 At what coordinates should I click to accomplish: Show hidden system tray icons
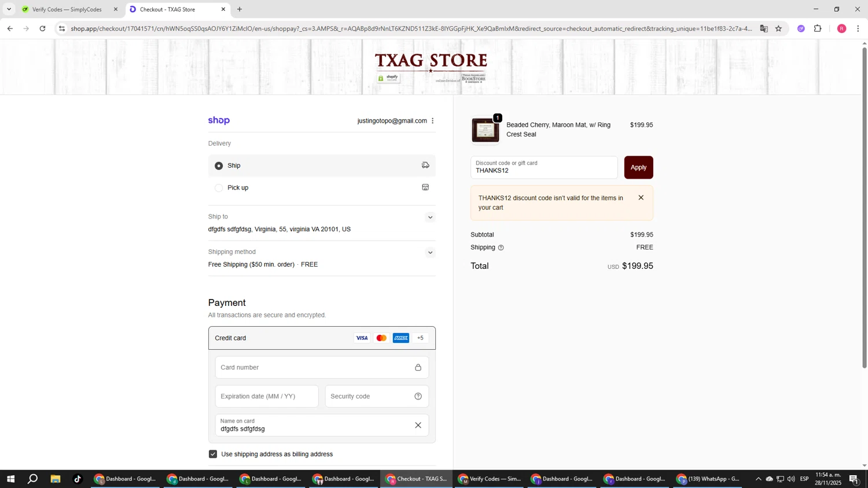tap(758, 479)
